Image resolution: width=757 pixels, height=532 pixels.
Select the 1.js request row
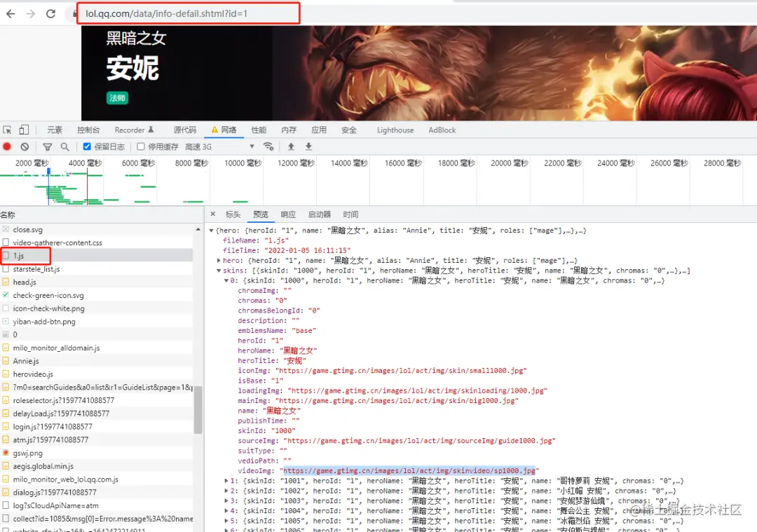(97, 255)
